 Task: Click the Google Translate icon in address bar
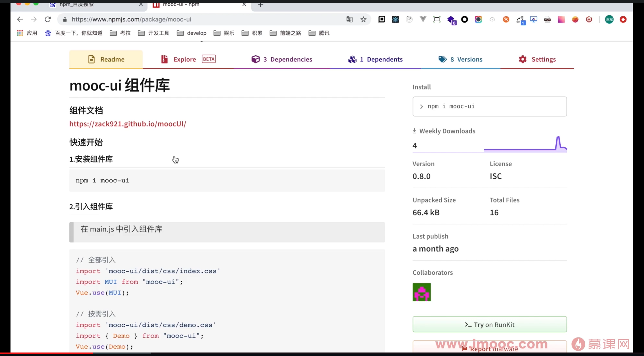[349, 19]
